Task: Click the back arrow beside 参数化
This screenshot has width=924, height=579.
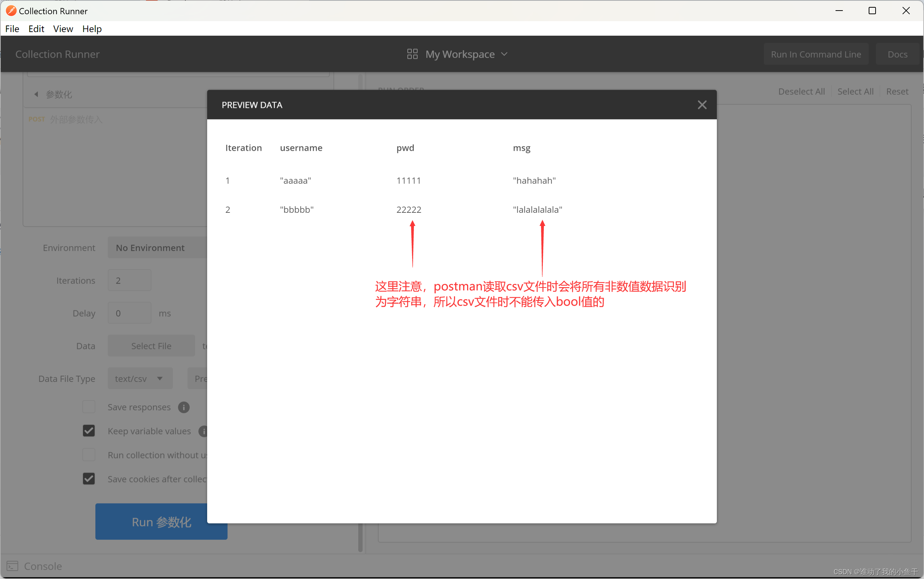Action: click(36, 94)
